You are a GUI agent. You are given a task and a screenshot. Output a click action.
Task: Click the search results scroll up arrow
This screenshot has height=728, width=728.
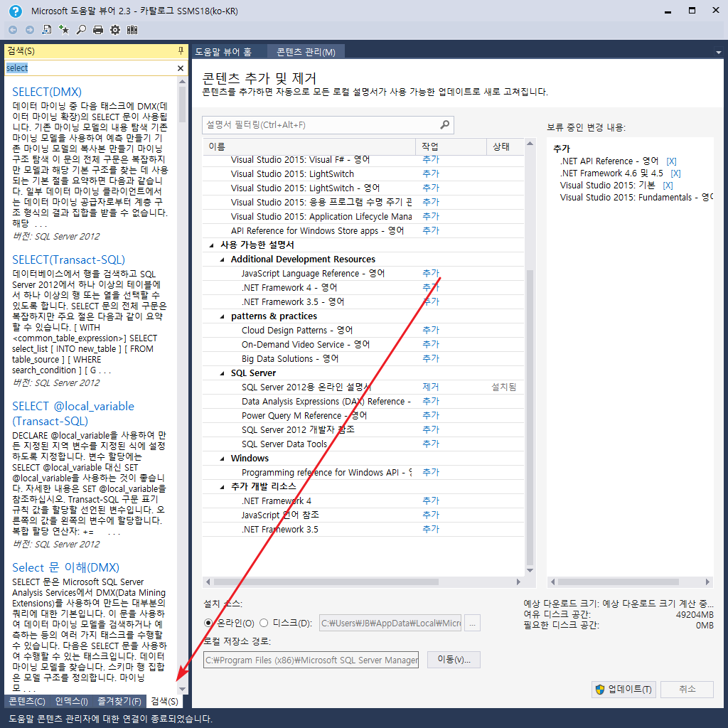pyautogui.click(x=183, y=82)
